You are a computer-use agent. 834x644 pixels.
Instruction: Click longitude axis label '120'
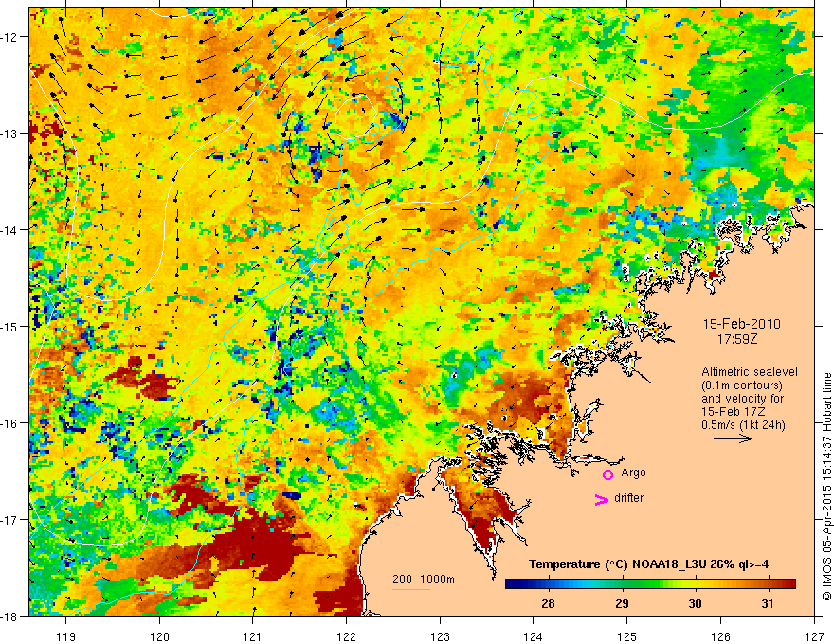coord(159,636)
